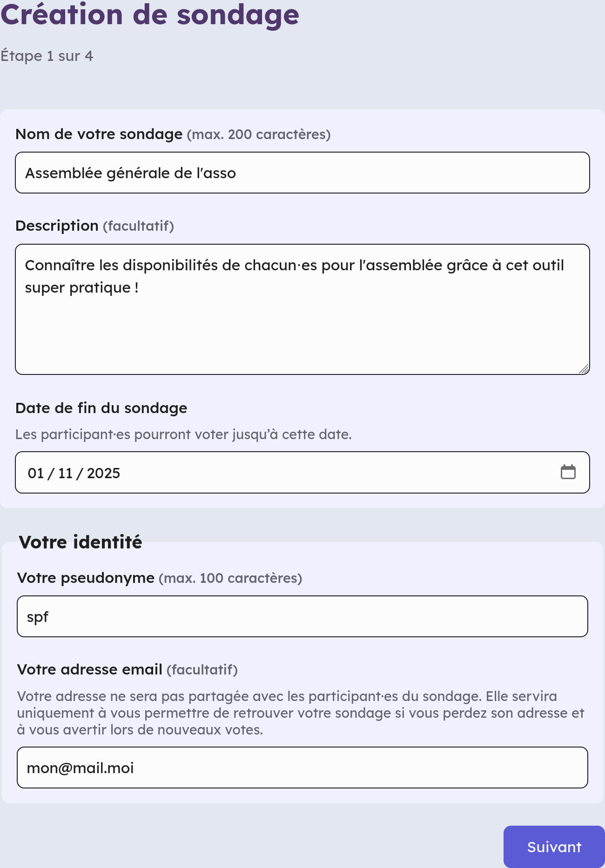
Task: Click the voting deadline helper text
Action: [183, 434]
